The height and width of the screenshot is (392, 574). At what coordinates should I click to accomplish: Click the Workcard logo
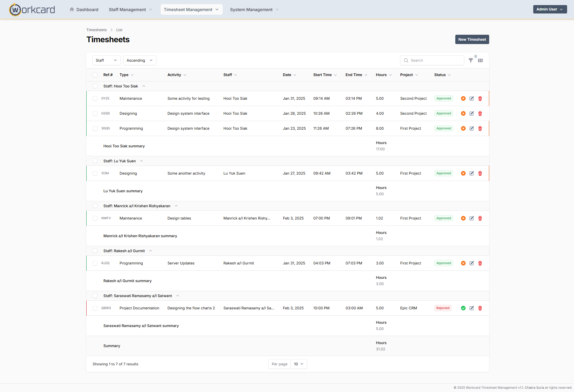point(32,10)
